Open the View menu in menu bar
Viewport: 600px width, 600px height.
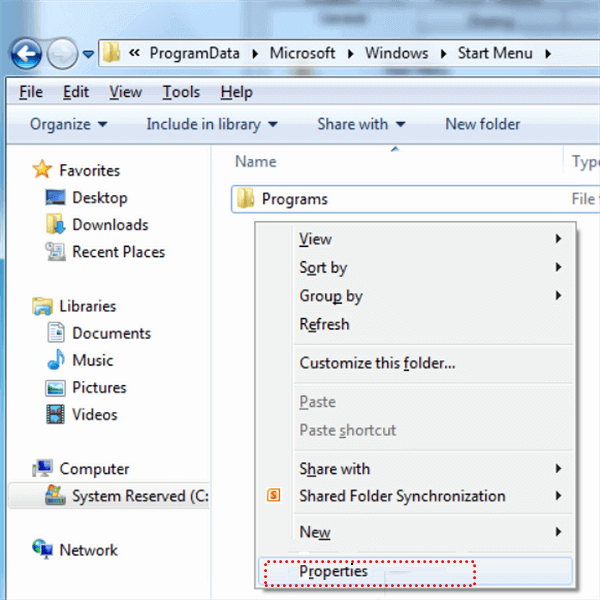coord(126,92)
